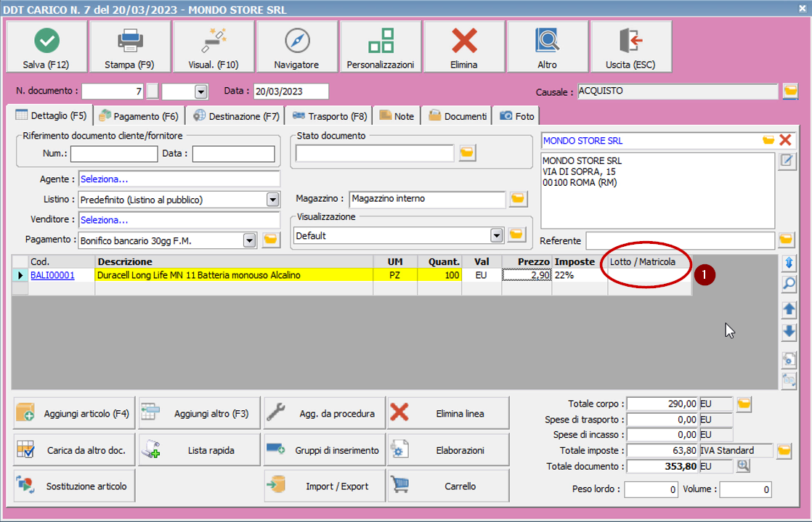
Task: Click the Navigatore compass icon
Action: [x=296, y=45]
